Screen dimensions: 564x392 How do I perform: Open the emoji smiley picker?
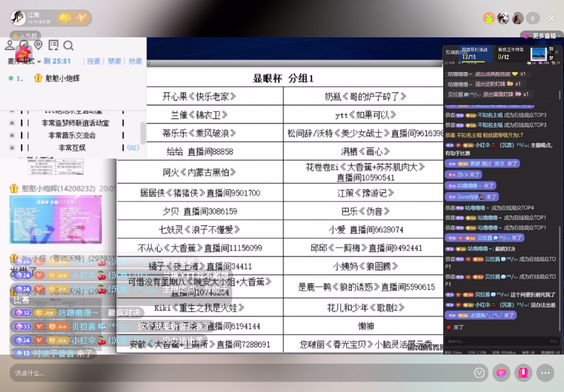(x=479, y=373)
